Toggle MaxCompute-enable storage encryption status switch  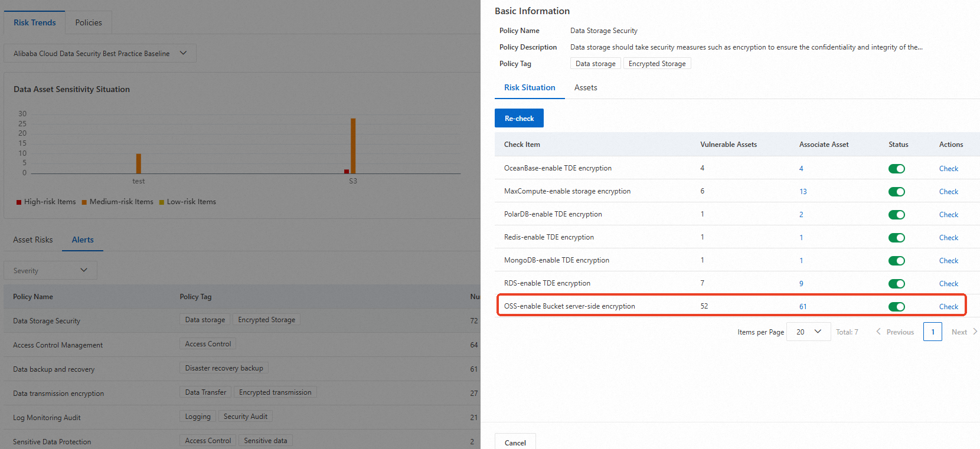coord(896,192)
